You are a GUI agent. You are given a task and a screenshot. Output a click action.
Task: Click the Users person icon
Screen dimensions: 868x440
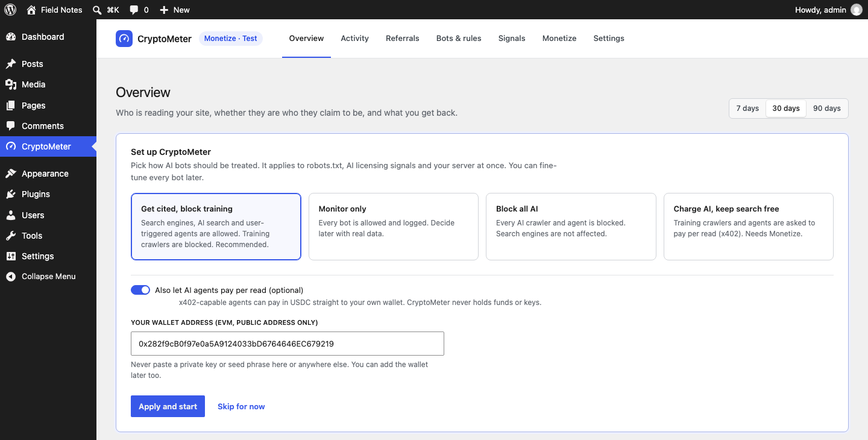(x=11, y=215)
